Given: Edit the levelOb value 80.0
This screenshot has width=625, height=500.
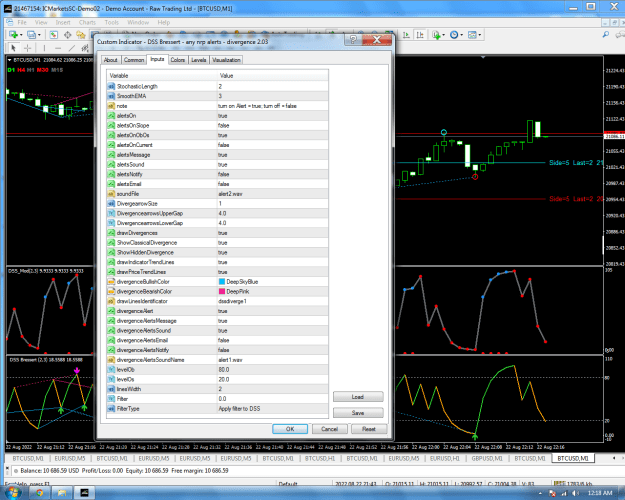Looking at the screenshot, I should click(x=273, y=369).
